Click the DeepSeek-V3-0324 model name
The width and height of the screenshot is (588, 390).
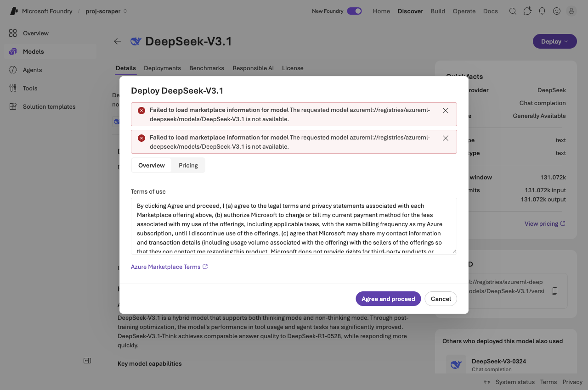[x=499, y=361]
